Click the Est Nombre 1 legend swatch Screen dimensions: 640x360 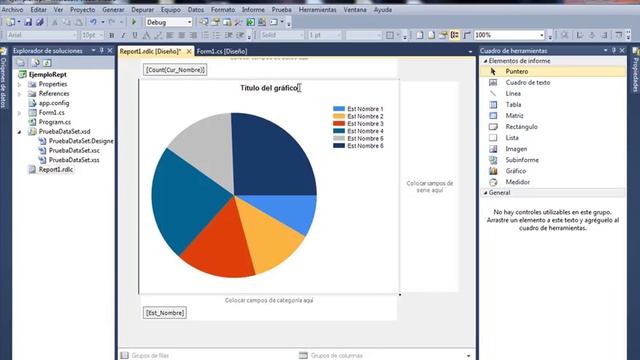tap(339, 109)
